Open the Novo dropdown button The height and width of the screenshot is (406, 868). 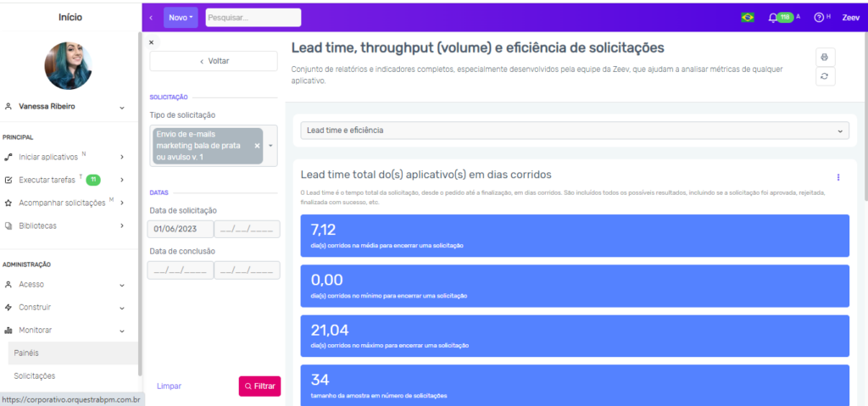coord(181,18)
